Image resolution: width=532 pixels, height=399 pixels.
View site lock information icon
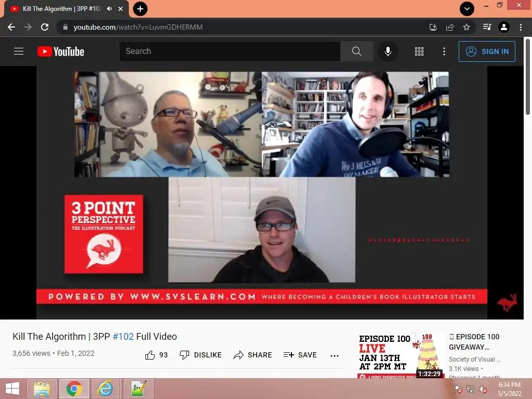[65, 27]
